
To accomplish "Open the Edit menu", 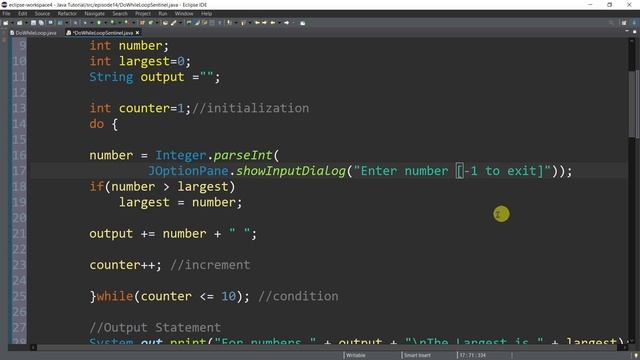I will coord(22,13).
